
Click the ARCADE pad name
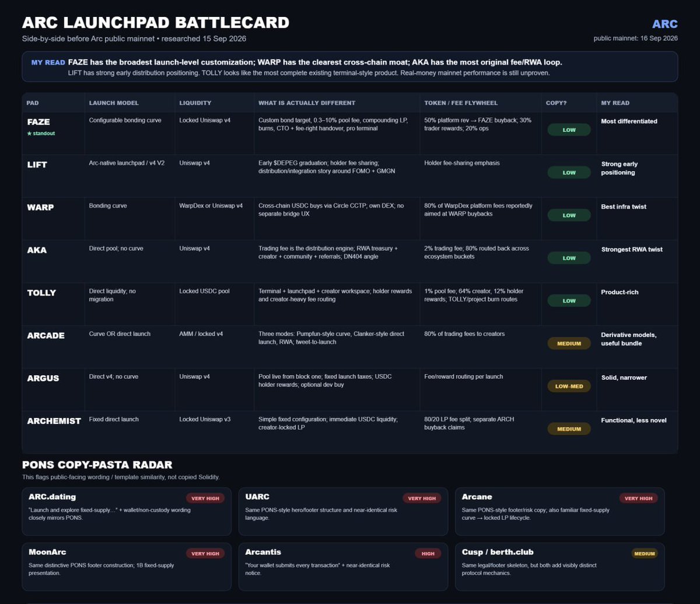point(46,336)
